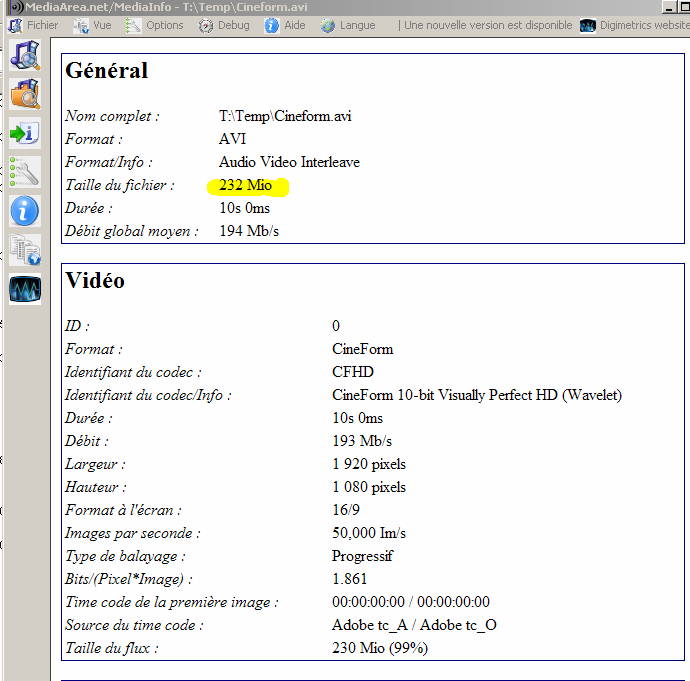Screen dimensions: 690x681
Task: Click the '194 Mb/s' global bitrate value
Action: click(x=249, y=231)
